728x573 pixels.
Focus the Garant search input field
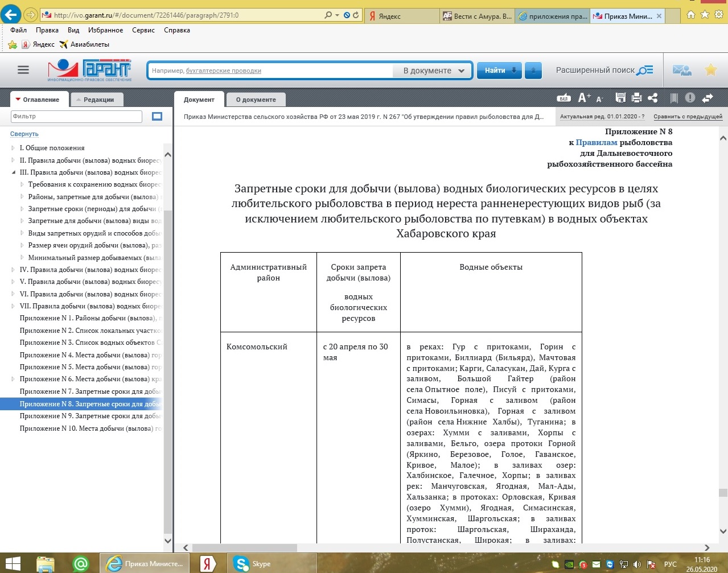tap(270, 71)
